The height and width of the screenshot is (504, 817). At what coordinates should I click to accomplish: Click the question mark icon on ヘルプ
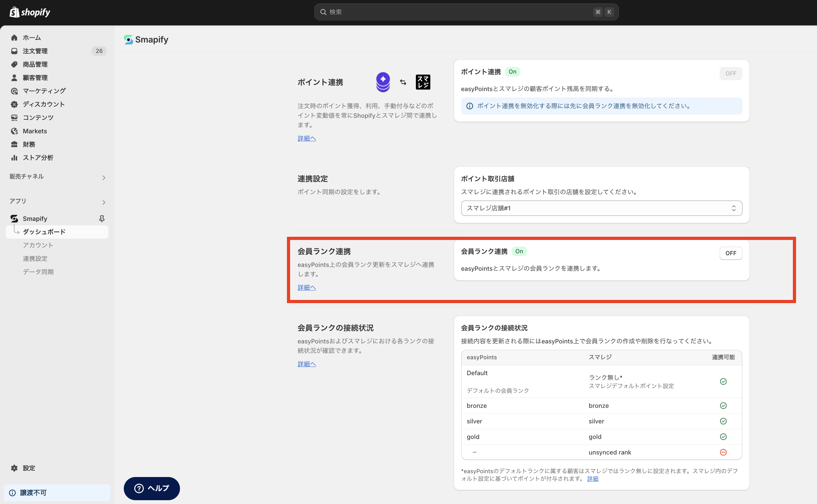[139, 488]
